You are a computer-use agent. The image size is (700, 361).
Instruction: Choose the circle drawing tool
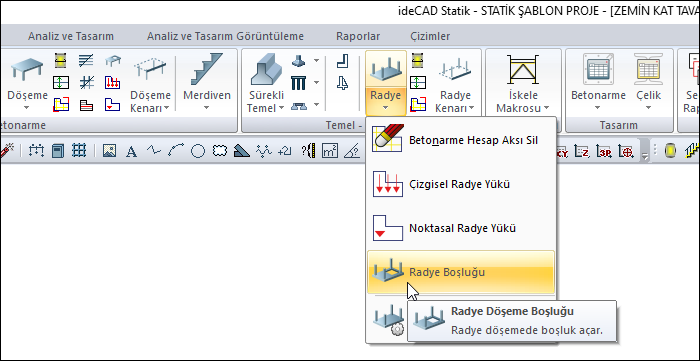pos(198,151)
